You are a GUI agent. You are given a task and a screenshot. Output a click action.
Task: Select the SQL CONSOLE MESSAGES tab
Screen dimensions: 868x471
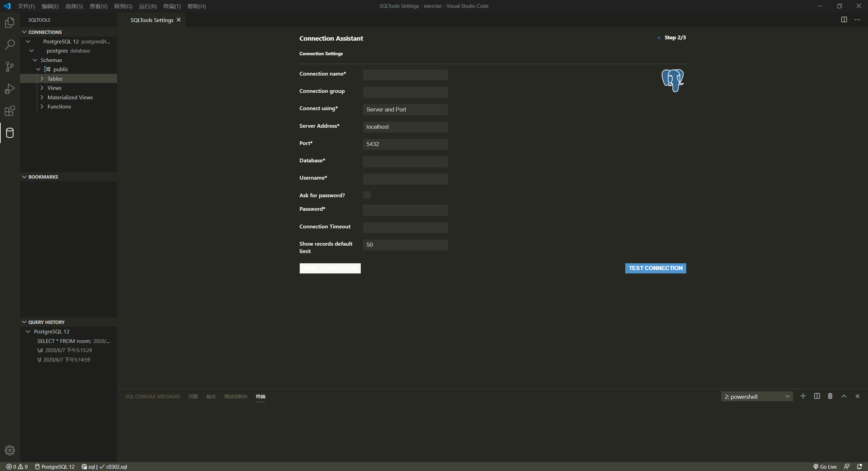tap(152, 396)
